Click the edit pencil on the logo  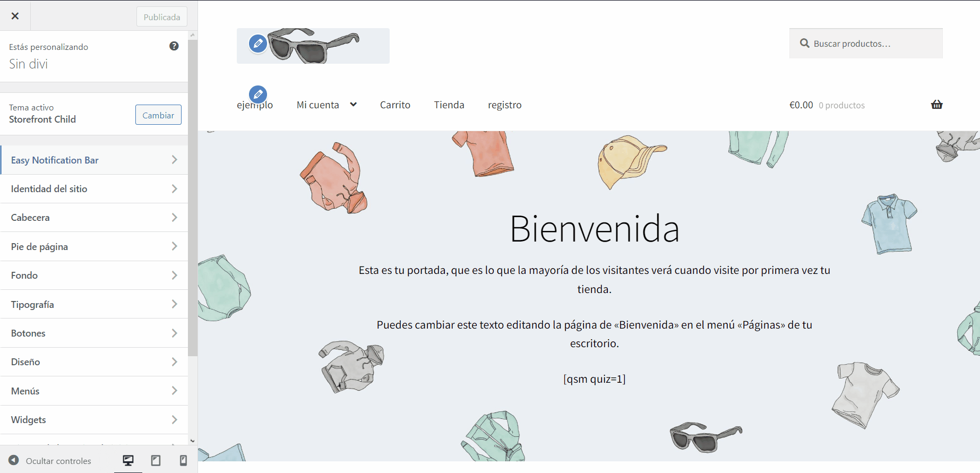tap(258, 44)
